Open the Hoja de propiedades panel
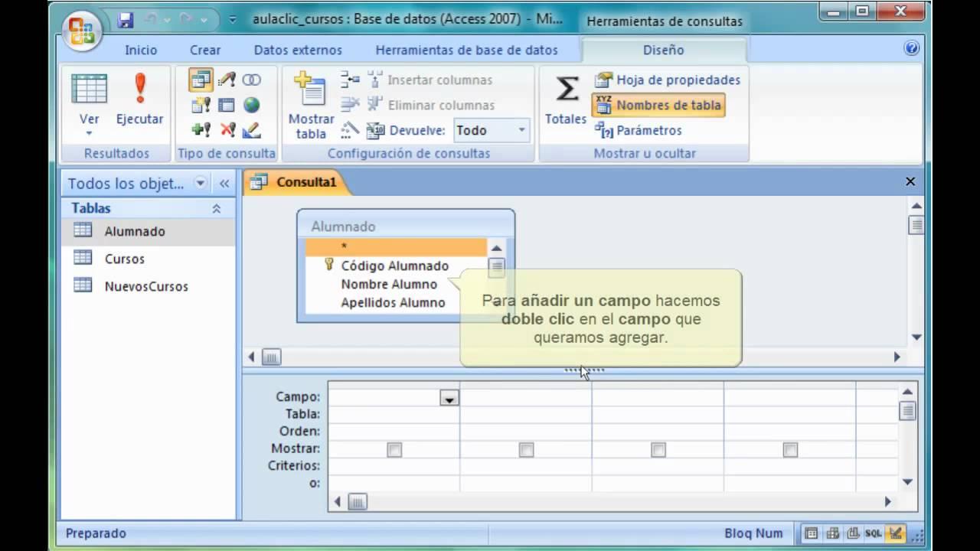Screen dimensions: 980x551 668,80
